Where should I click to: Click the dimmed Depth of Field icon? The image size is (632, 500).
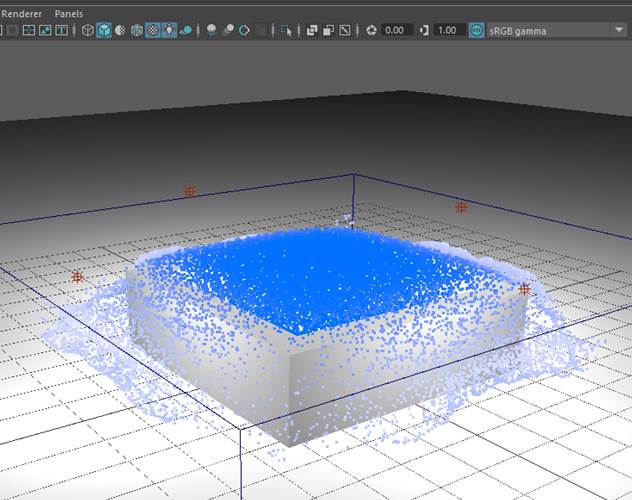click(x=261, y=30)
